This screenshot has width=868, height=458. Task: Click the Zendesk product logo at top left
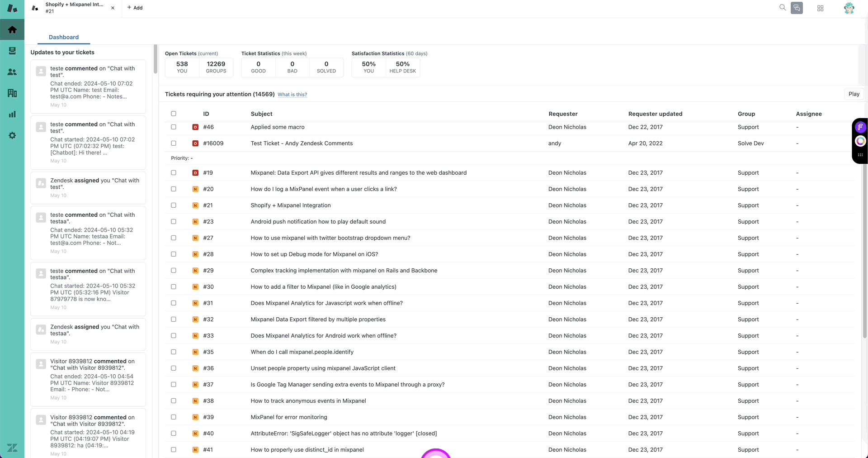pyautogui.click(x=12, y=8)
